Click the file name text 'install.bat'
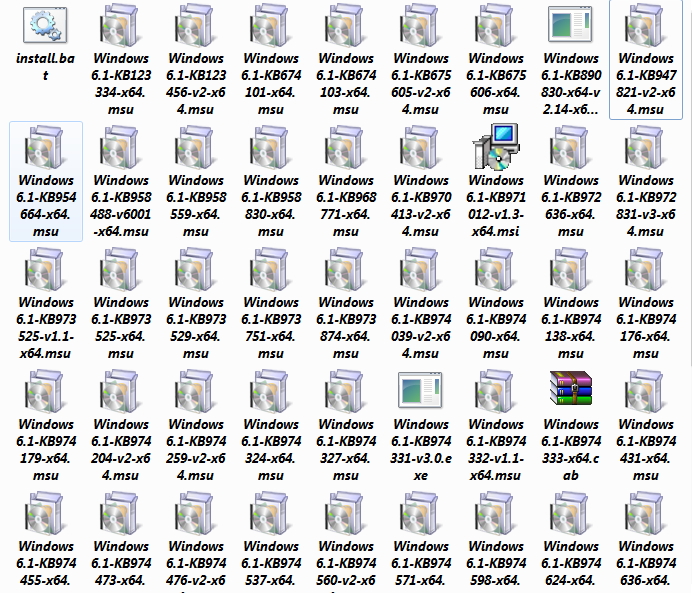692x593 pixels. [45, 67]
